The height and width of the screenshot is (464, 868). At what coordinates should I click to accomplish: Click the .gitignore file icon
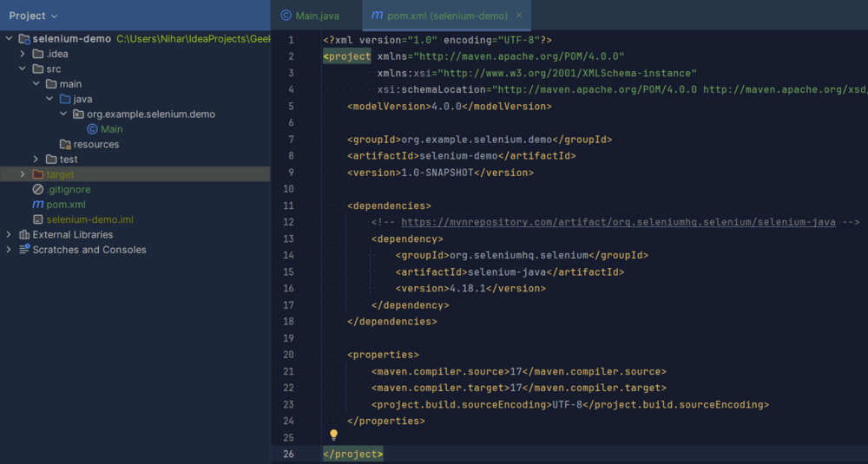(37, 189)
